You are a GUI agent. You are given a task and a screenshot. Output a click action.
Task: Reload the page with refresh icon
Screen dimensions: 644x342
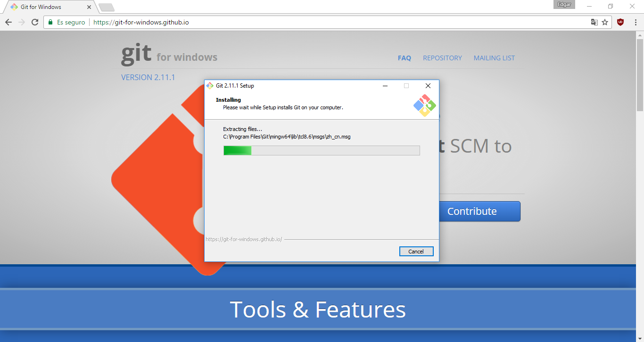point(35,22)
